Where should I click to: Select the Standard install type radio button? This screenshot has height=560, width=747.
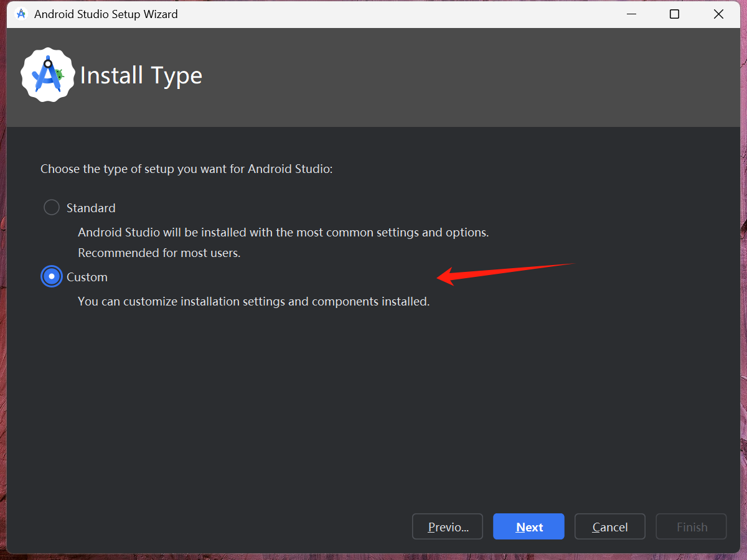(52, 207)
